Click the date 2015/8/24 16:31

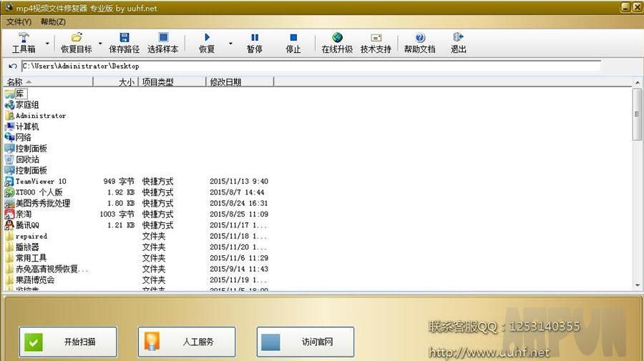pyautogui.click(x=238, y=203)
